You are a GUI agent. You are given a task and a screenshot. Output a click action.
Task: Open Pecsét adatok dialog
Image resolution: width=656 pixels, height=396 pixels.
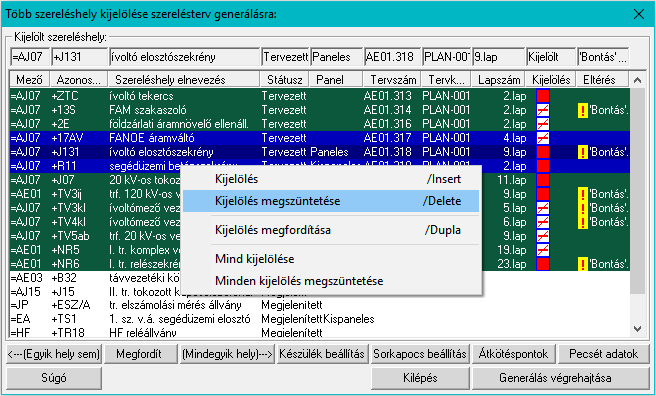click(x=604, y=354)
